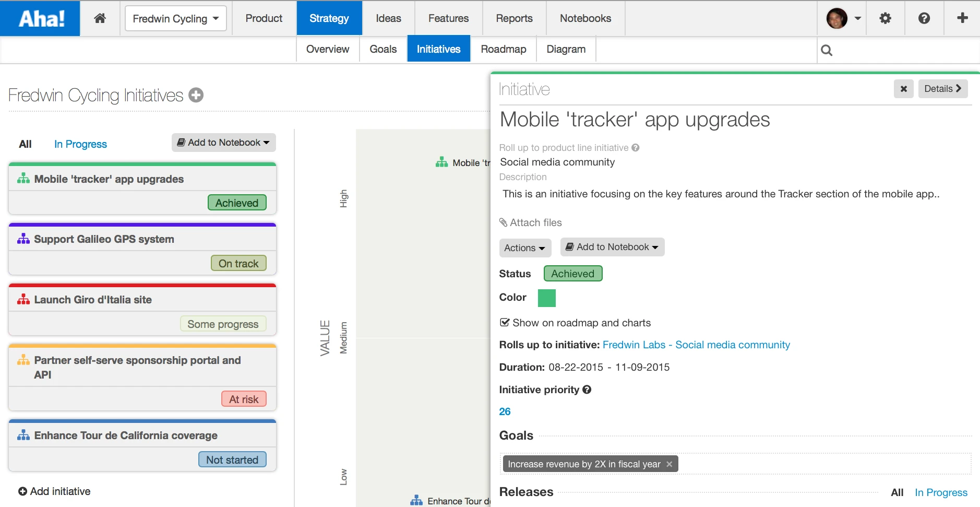Filter initiatives list by In Progress
Image resolution: width=980 pixels, height=507 pixels.
click(x=80, y=144)
